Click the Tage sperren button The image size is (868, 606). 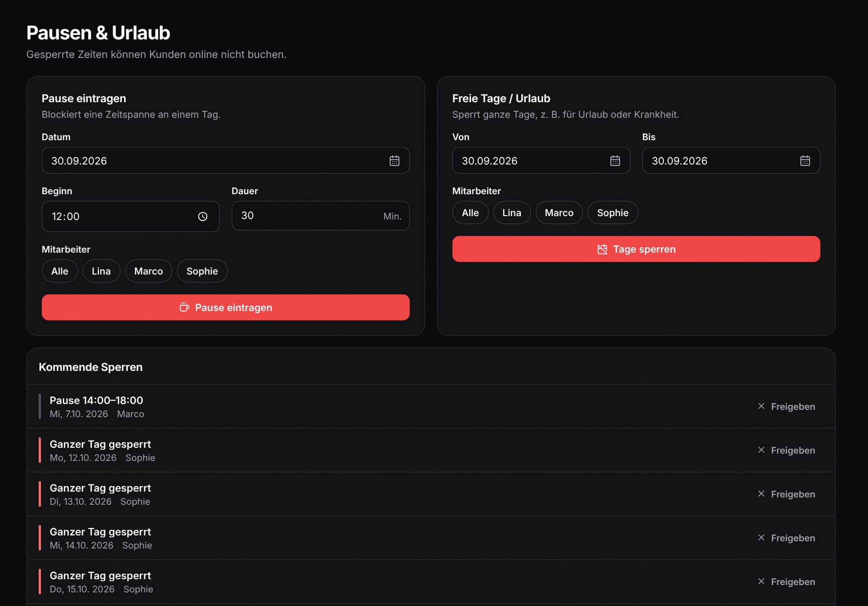(x=636, y=249)
